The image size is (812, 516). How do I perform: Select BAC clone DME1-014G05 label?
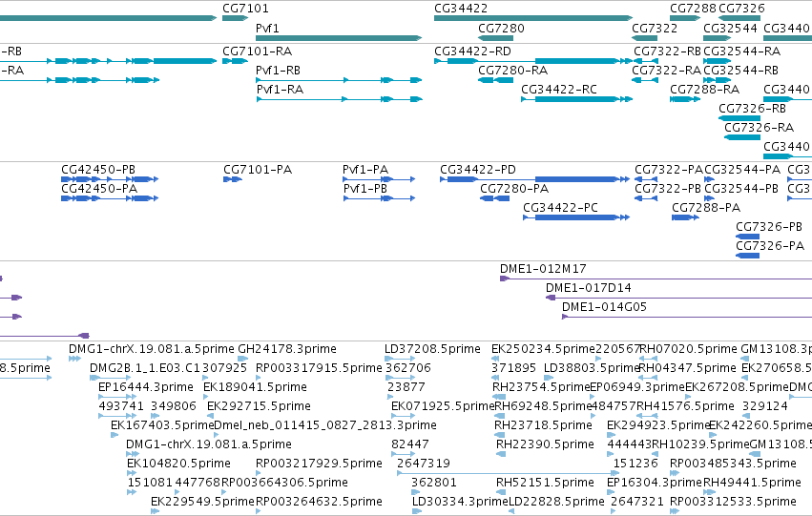605,307
